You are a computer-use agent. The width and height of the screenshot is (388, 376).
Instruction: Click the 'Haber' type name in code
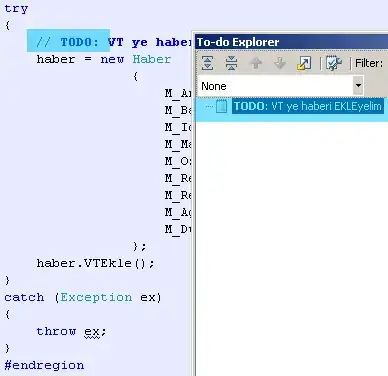[x=152, y=59]
